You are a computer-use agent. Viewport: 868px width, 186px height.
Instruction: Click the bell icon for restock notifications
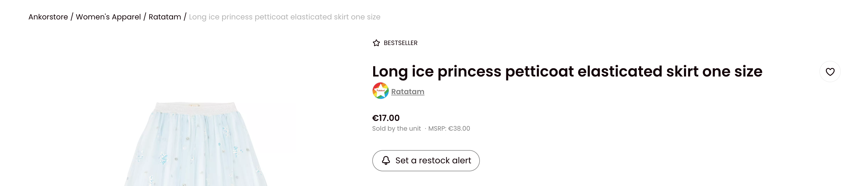point(386,160)
